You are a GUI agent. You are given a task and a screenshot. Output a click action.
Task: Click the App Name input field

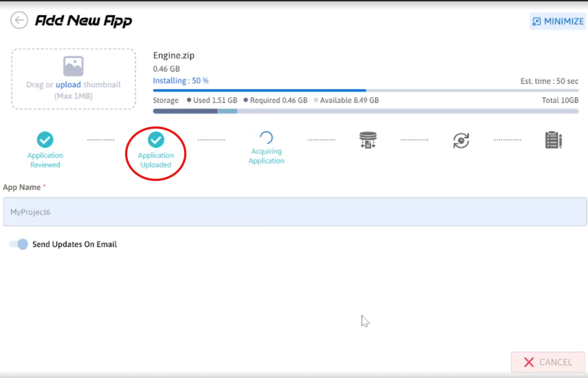[294, 212]
